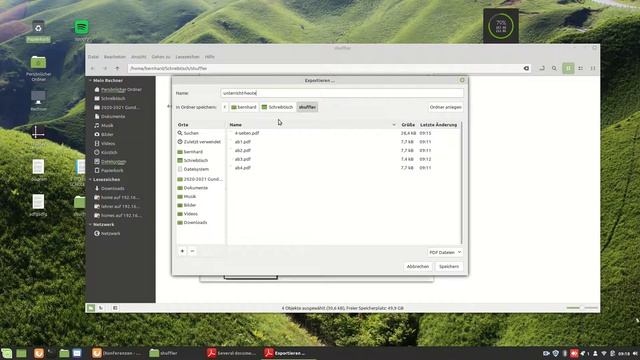The image size is (640, 360).
Task: Hide the sidebar via status bar button
Action: [115, 308]
